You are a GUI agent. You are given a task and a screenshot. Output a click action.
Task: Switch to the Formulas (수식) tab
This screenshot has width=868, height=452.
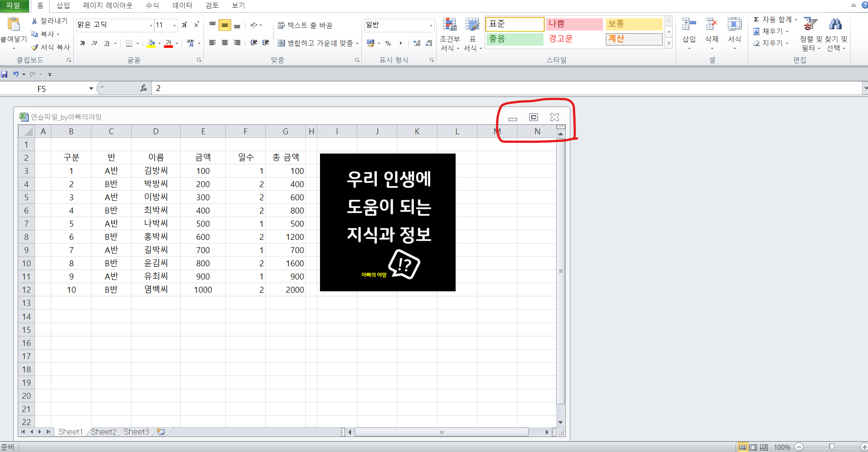(152, 5)
